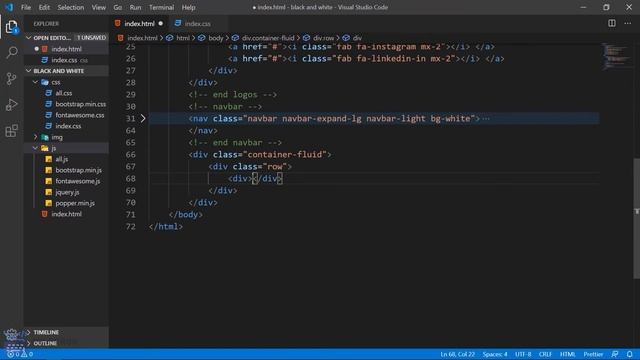Screen dimensions: 640x360
Task: Change encoding via UTF-8 status item
Action: coord(523,354)
